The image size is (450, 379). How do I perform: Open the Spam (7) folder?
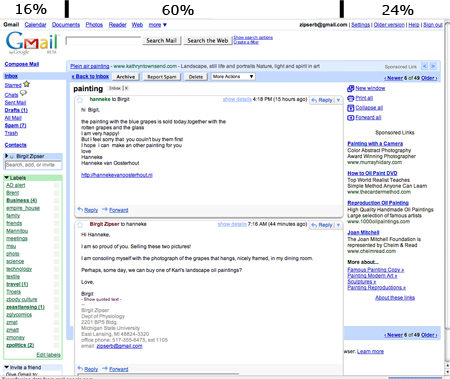coord(15,125)
